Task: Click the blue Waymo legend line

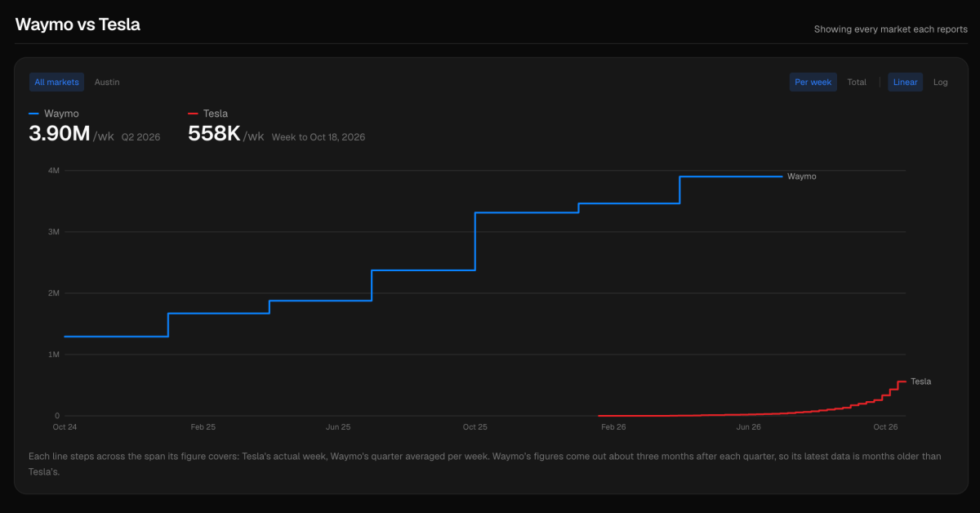Action: tap(33, 114)
